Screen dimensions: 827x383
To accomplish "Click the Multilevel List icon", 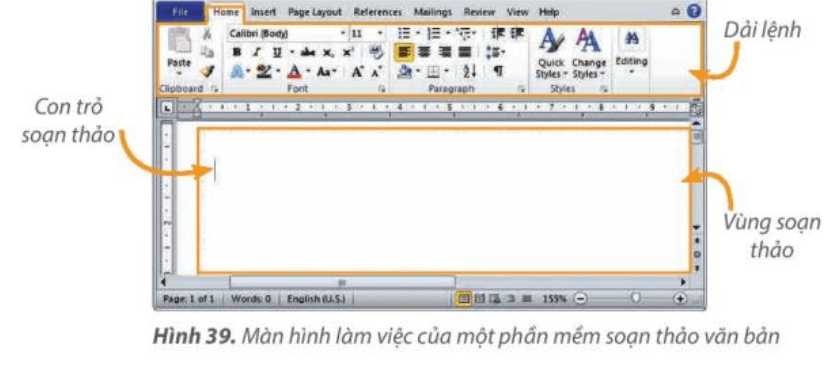I will pyautogui.click(x=464, y=34).
